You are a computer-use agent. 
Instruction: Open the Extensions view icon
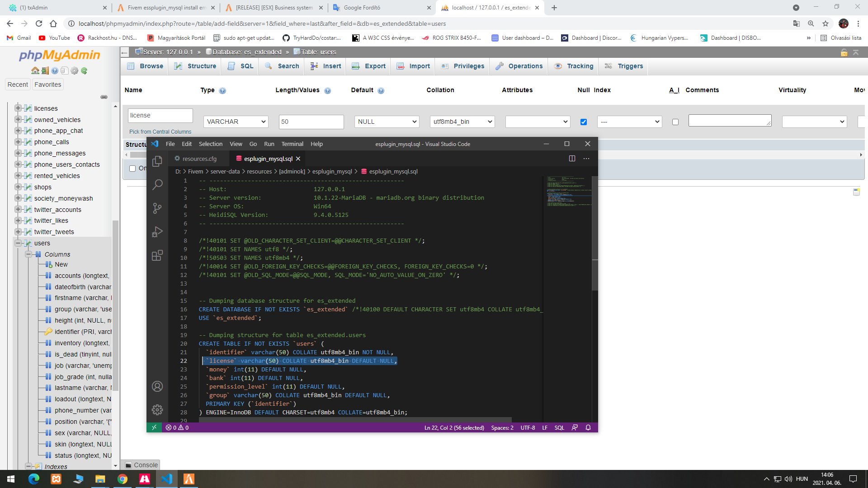click(157, 256)
